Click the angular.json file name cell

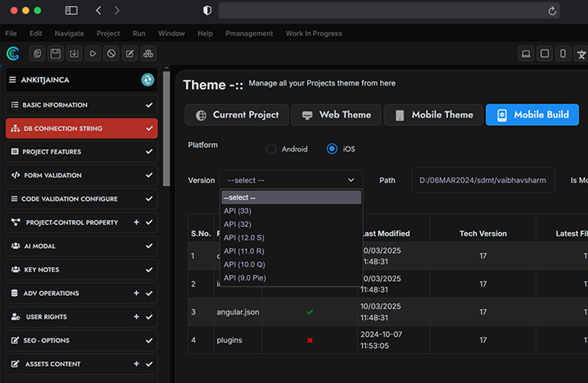point(238,312)
